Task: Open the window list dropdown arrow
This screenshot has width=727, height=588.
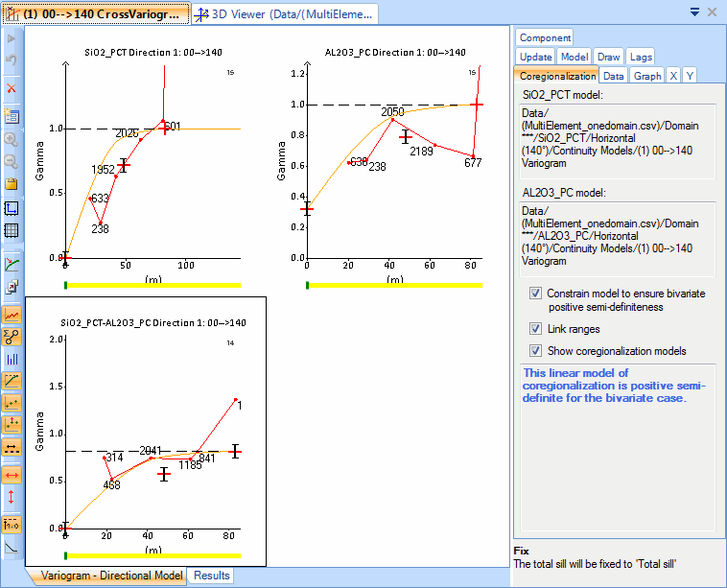Action: click(x=694, y=12)
